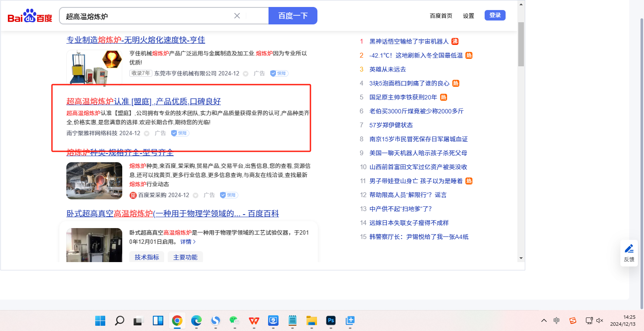The image size is (644, 331).
Task: Clear the search box with the X icon
Action: coord(237,16)
